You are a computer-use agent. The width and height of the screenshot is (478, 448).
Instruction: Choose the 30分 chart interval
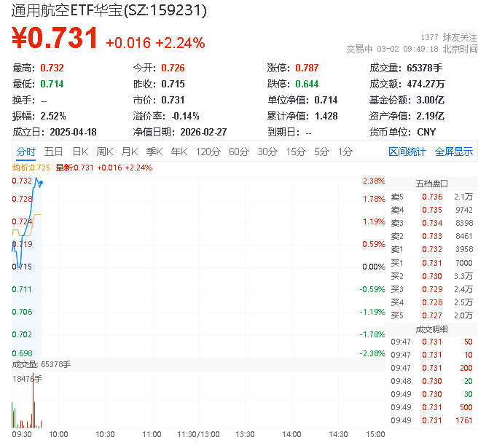pyautogui.click(x=267, y=152)
